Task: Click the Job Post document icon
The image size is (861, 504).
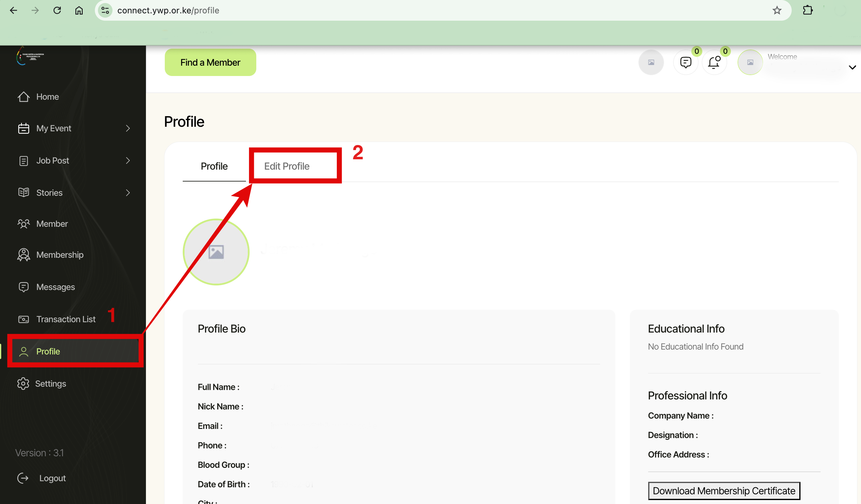Action: click(24, 161)
